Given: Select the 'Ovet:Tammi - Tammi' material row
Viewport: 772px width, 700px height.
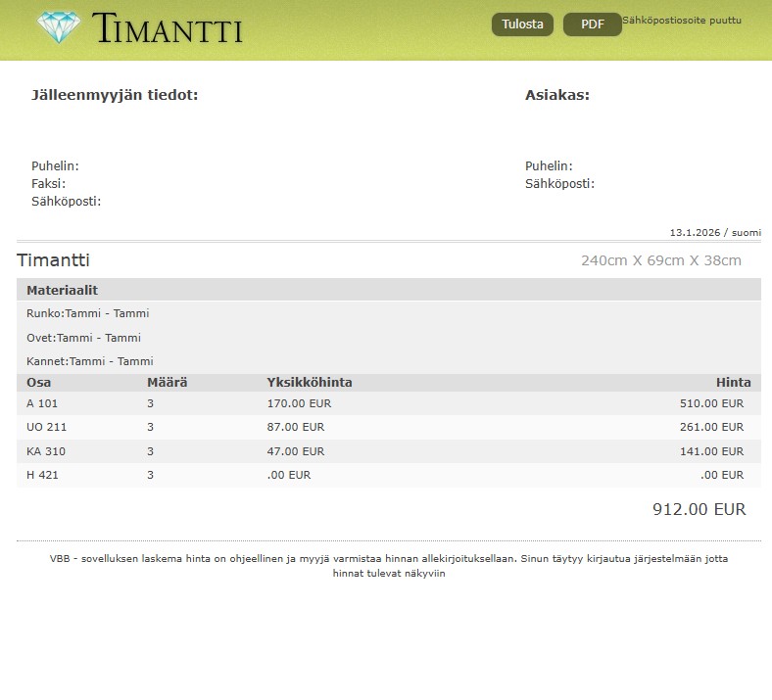Looking at the screenshot, I should (83, 338).
